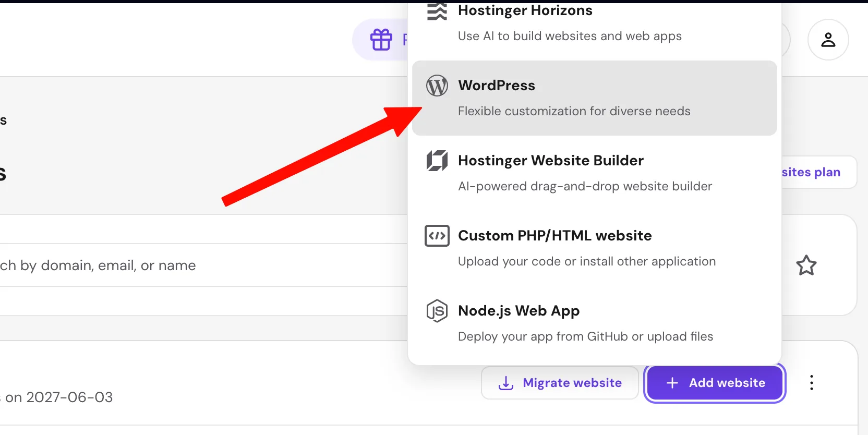Click 'Use AI to build websites and web apps'
The width and height of the screenshot is (868, 435).
point(570,36)
